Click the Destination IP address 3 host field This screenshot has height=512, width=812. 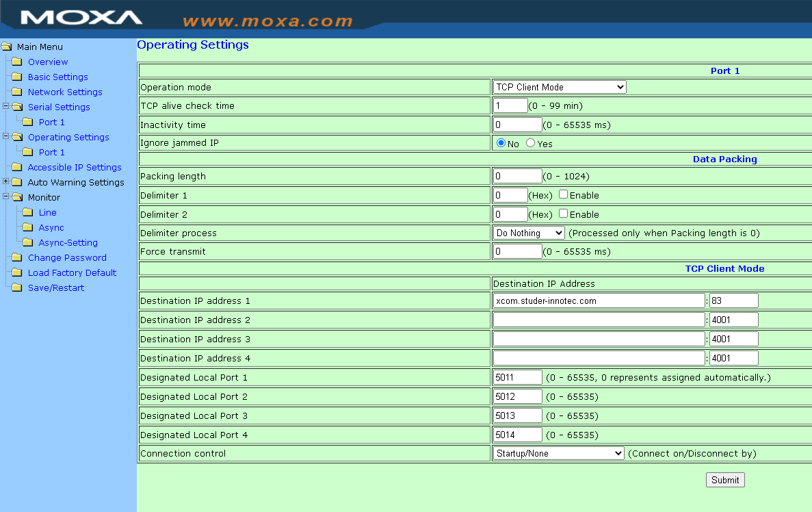pos(599,339)
